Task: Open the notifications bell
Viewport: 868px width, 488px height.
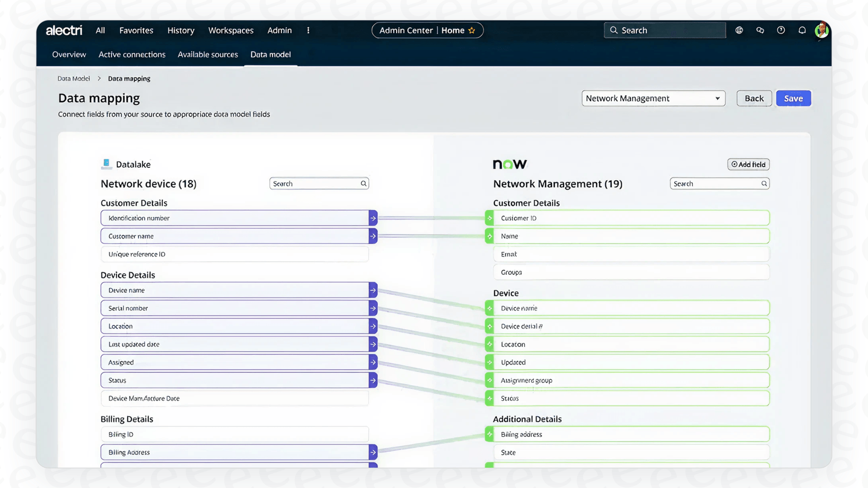Action: (802, 30)
